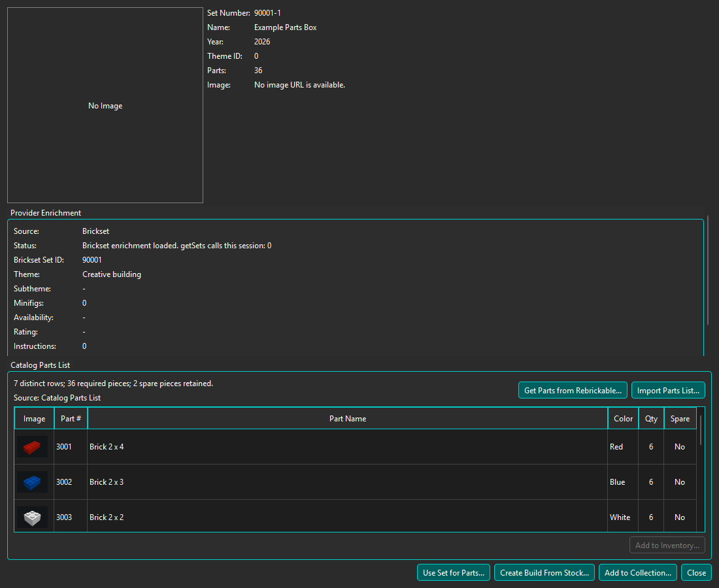Image resolution: width=719 pixels, height=588 pixels.
Task: Sort by the Qty column header
Action: tap(651, 418)
